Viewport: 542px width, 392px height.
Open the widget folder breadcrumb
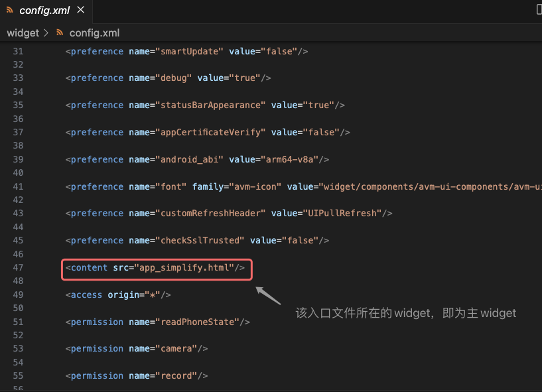point(23,33)
